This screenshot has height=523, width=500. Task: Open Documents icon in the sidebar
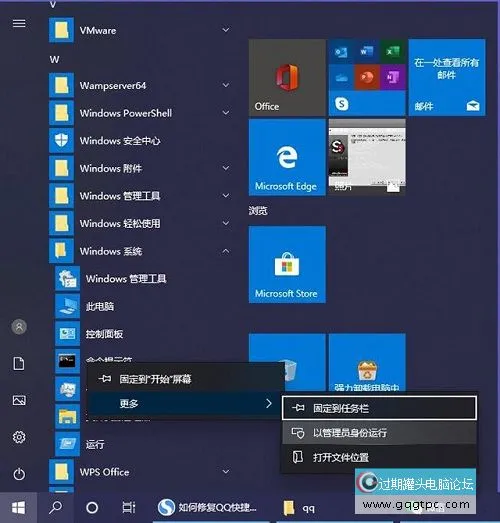[x=19, y=363]
